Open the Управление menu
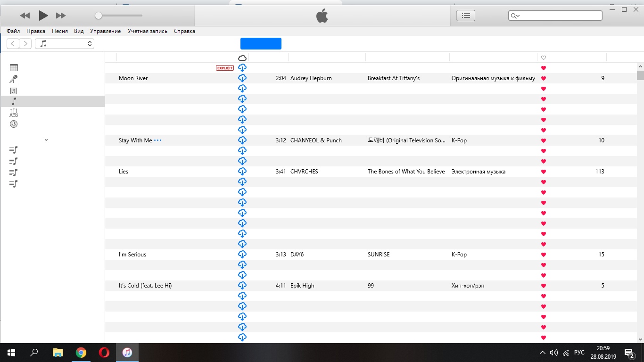Image resolution: width=644 pixels, height=362 pixels. point(106,31)
